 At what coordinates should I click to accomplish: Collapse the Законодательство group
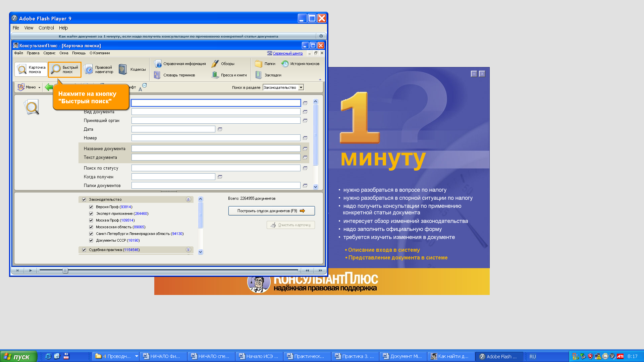[x=188, y=199]
